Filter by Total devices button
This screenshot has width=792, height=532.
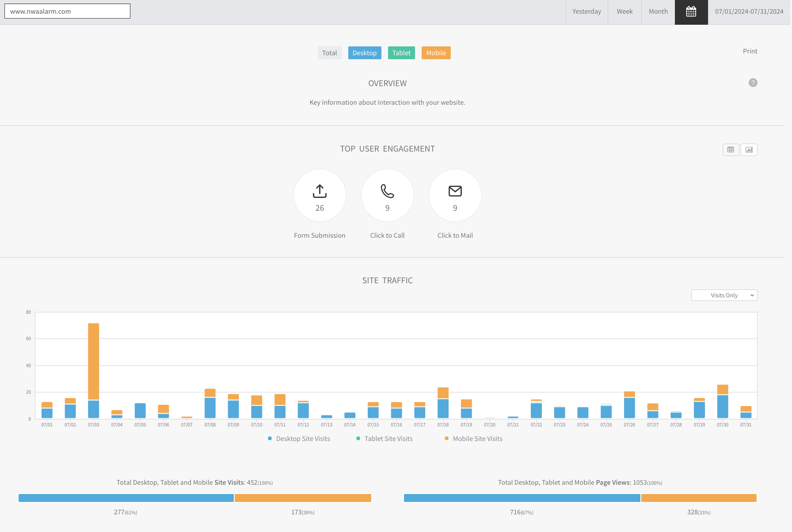[329, 53]
